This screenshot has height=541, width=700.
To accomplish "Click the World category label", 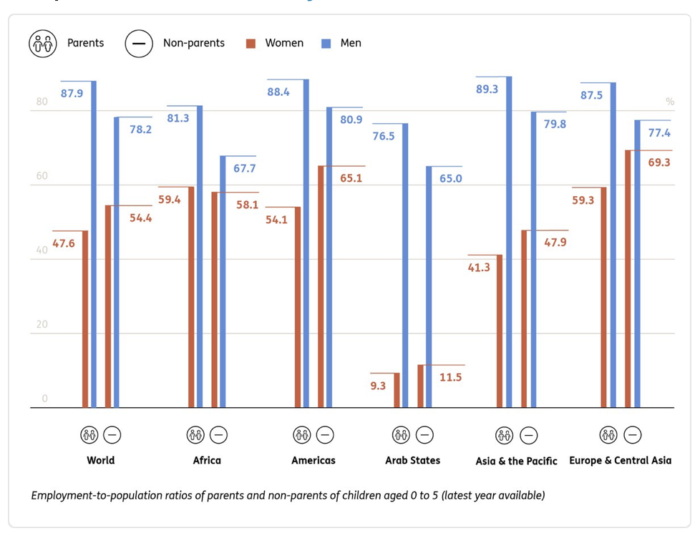I will [x=100, y=461].
